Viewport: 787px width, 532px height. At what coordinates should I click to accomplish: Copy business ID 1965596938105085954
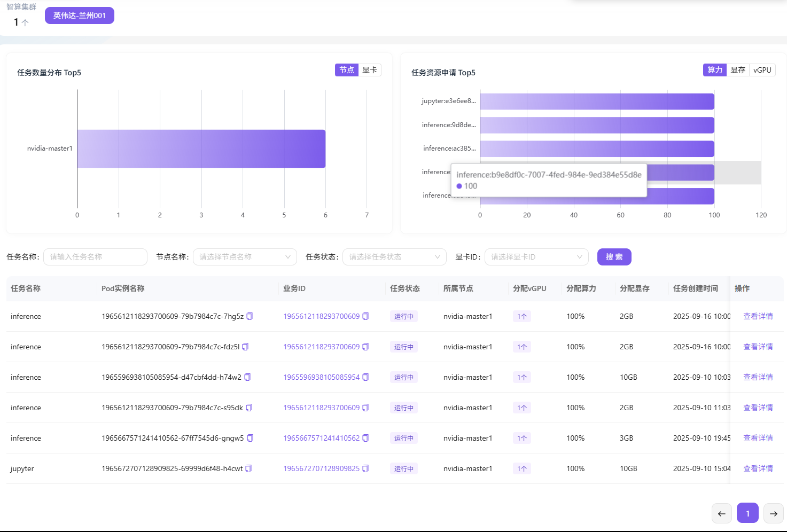365,377
